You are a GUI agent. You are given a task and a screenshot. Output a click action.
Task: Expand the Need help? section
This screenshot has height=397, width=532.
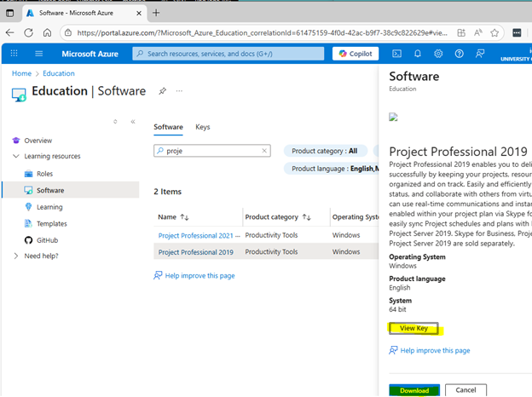16,256
